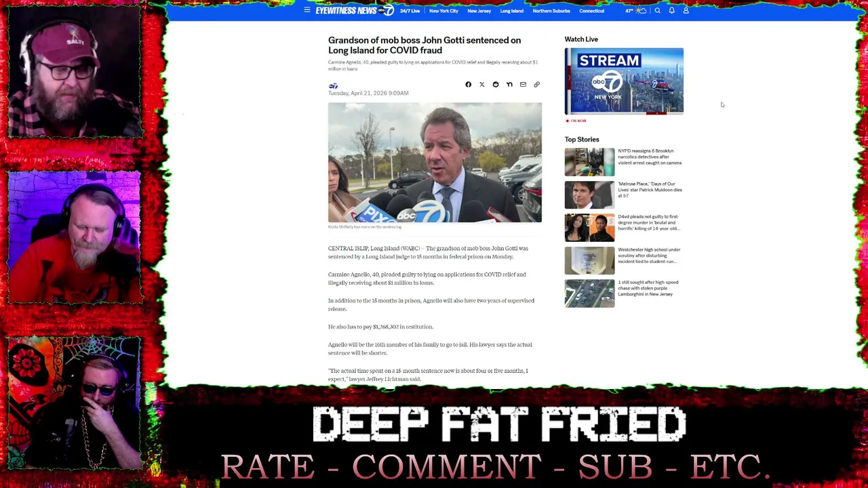Click the Tuesday, April 21, 2026 date text
This screenshot has height=488, width=868.
tap(368, 94)
